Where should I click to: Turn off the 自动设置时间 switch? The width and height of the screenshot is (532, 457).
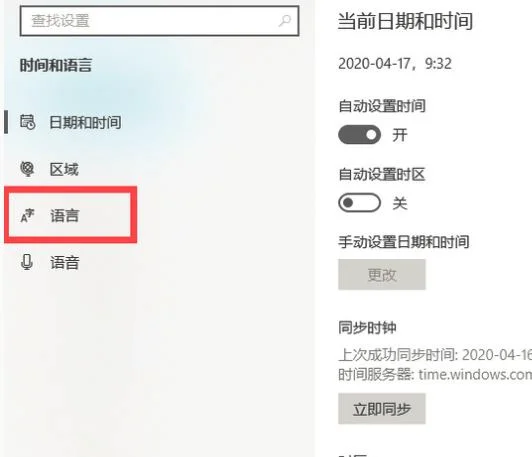pos(359,135)
